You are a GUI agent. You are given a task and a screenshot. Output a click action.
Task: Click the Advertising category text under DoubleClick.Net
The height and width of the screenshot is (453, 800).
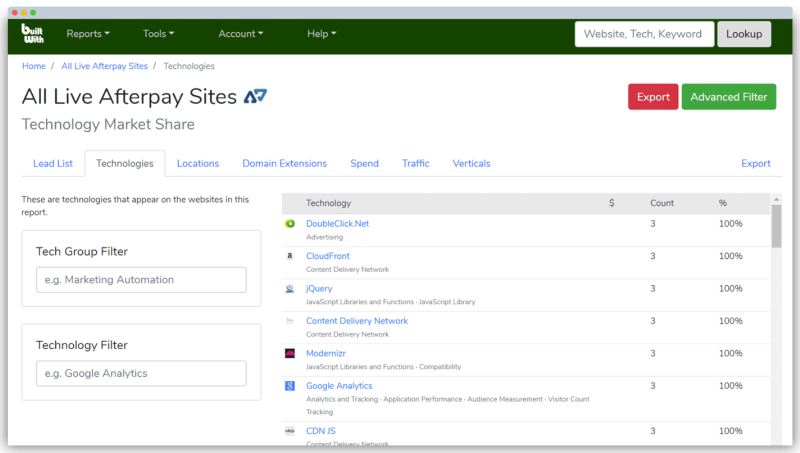(x=324, y=237)
